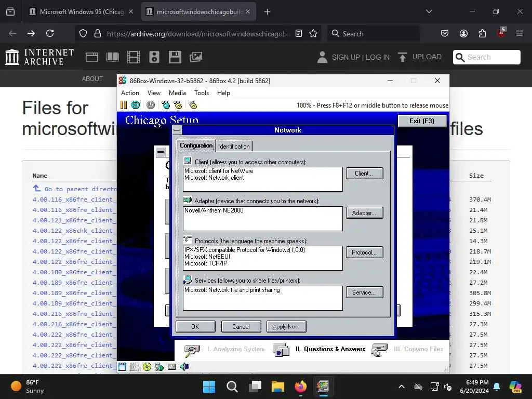Open Network dialog system menu box
This screenshot has width=532, height=399.
pyautogui.click(x=177, y=130)
